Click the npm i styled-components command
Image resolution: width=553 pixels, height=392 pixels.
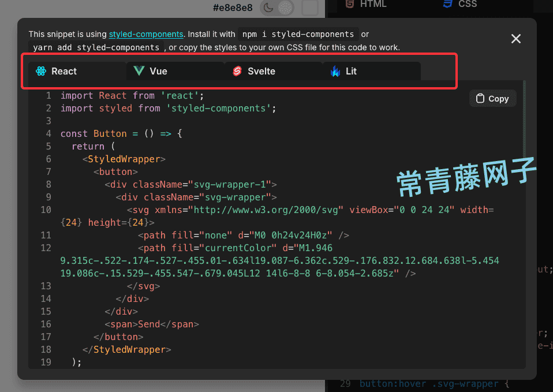point(298,34)
